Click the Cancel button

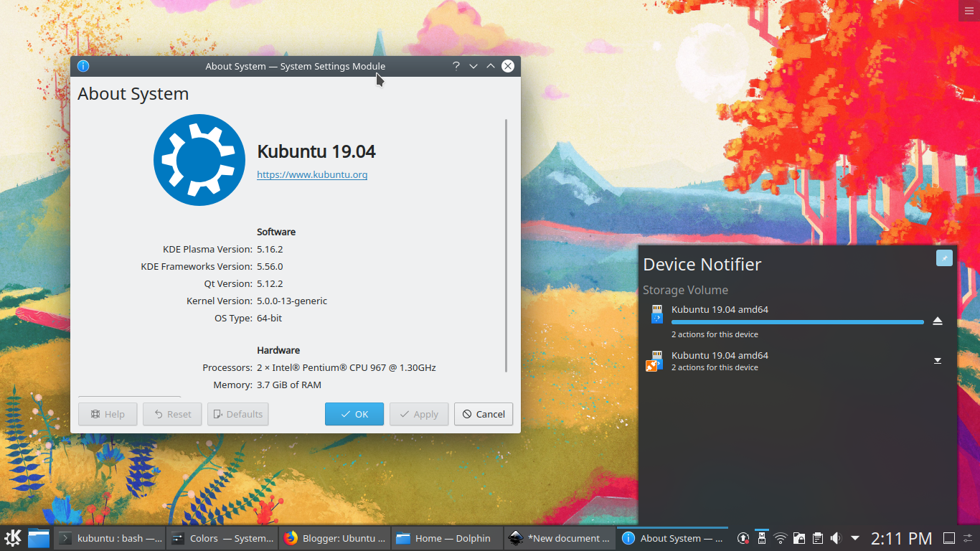[x=484, y=414]
